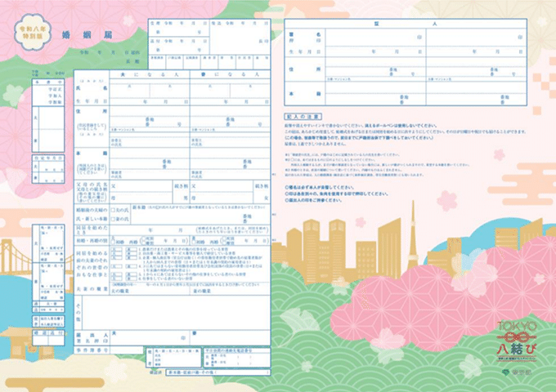Click the 事件簿番号 label

(92, 350)
